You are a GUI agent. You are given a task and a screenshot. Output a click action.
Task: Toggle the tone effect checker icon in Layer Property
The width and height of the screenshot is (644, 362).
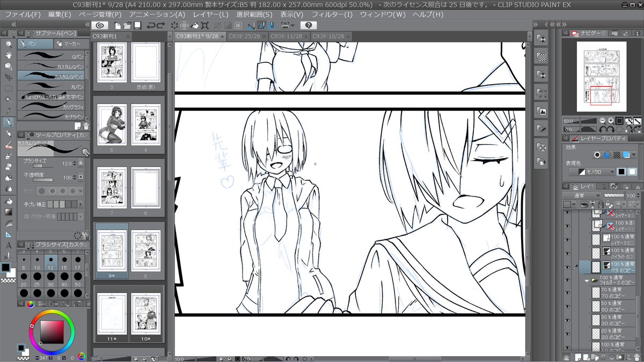pyautogui.click(x=617, y=155)
